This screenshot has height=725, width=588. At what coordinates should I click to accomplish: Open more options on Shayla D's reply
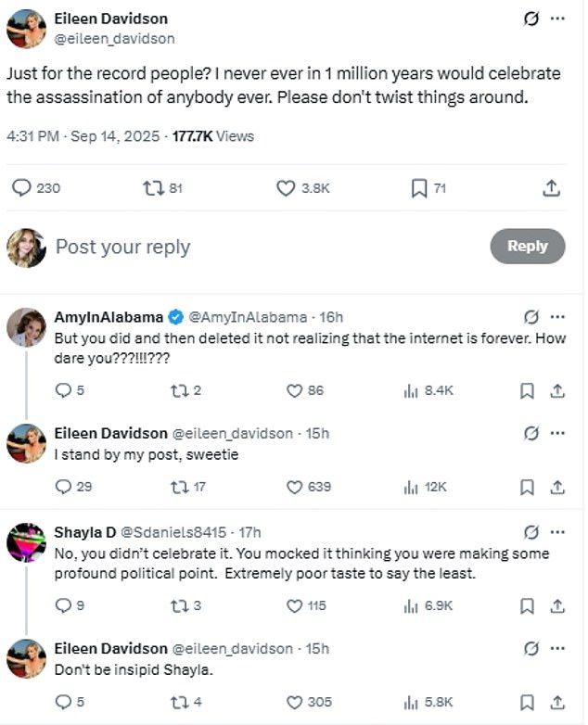556,532
